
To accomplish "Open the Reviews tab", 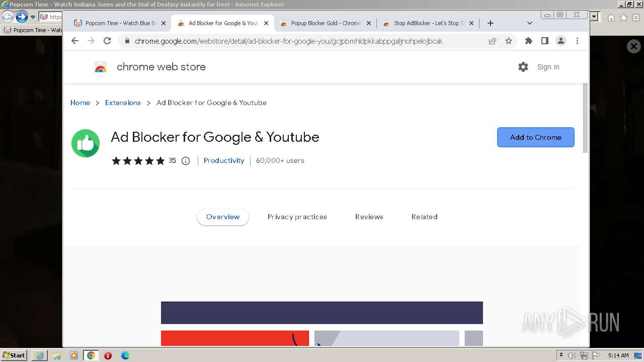I will pyautogui.click(x=369, y=217).
